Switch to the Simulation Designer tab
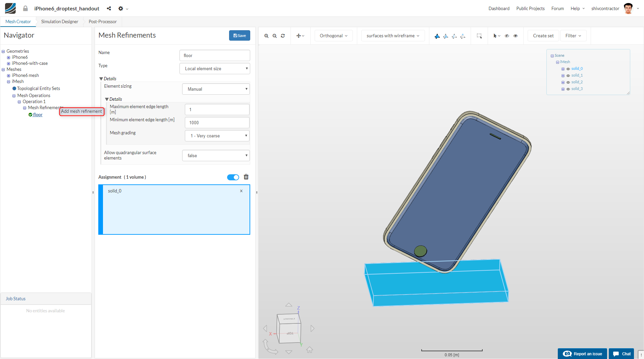Screen dimensions: 644x359 click(59, 21)
